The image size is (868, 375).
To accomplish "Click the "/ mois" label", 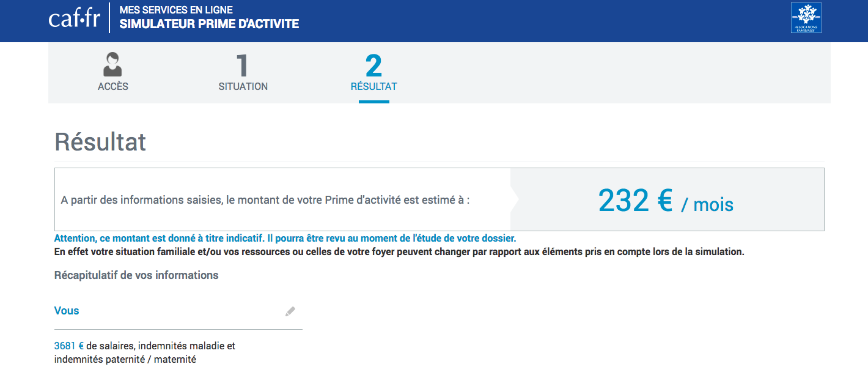I will [707, 205].
